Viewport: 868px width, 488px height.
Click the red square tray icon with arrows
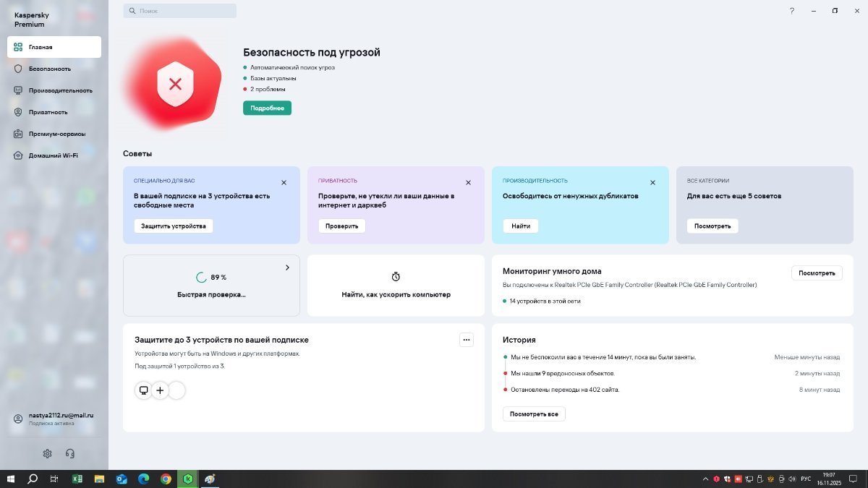pos(738,479)
